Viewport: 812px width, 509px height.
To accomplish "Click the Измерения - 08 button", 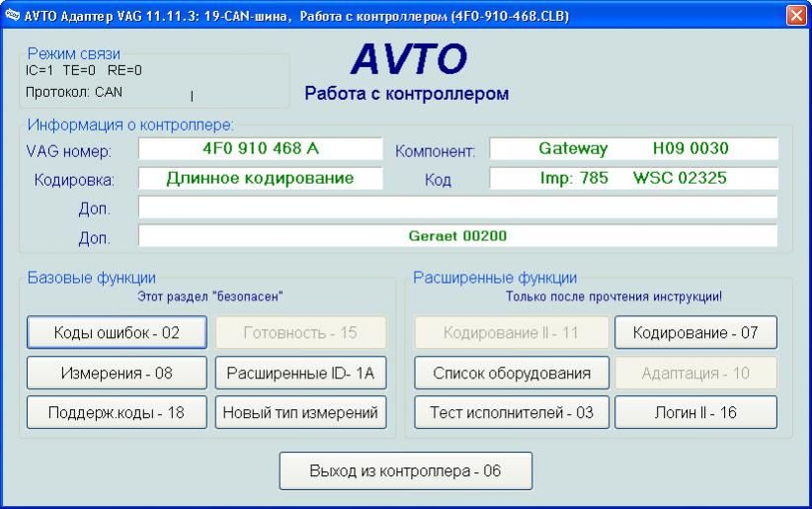I will click(117, 373).
